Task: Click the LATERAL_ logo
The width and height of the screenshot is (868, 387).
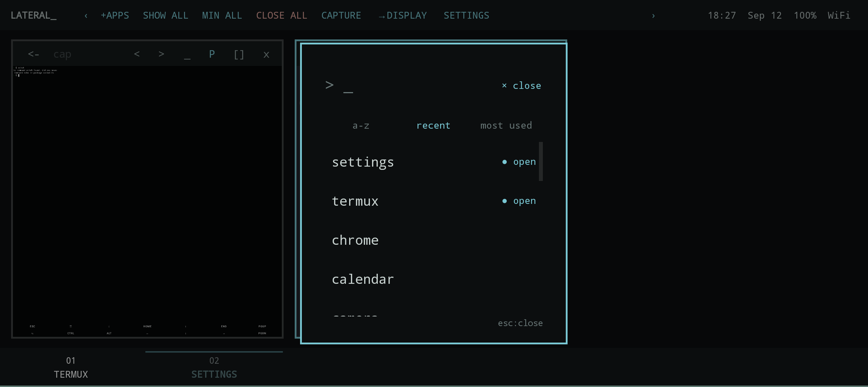Action: click(34, 15)
